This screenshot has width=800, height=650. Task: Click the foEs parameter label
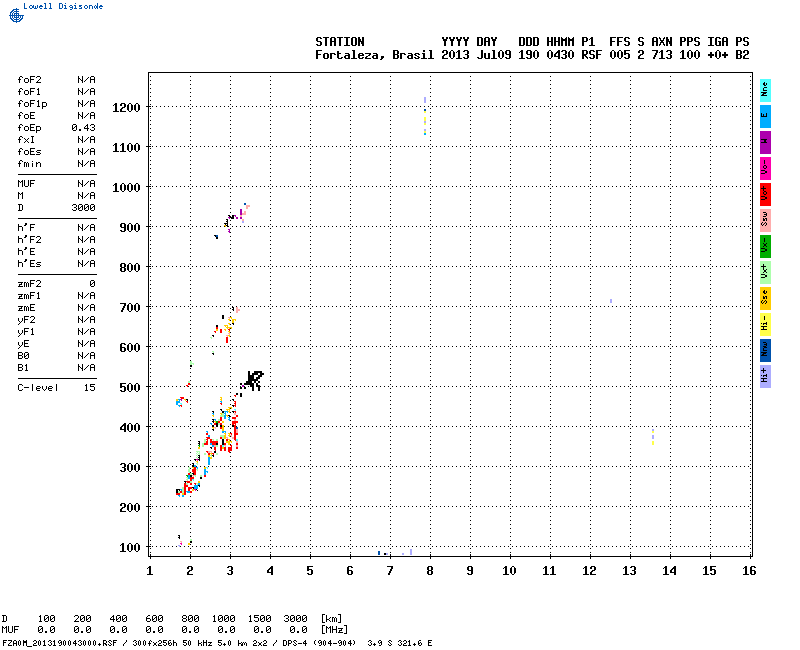coord(29,152)
